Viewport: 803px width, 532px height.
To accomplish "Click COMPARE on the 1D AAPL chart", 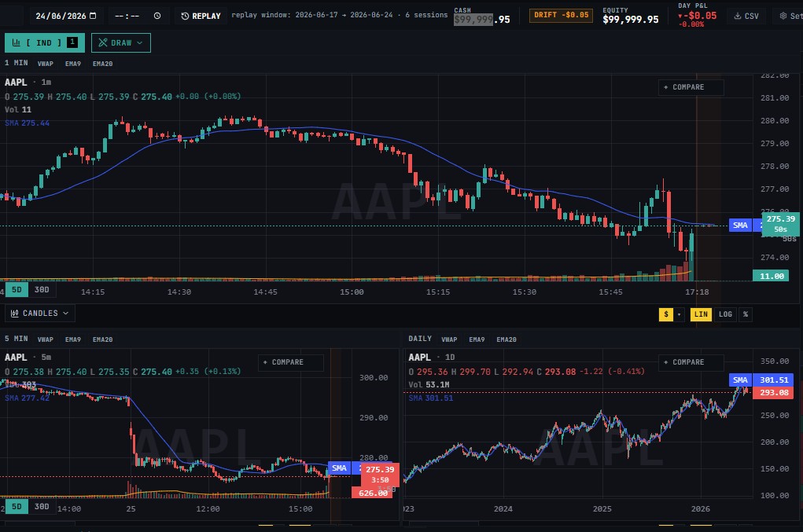I will pos(691,362).
